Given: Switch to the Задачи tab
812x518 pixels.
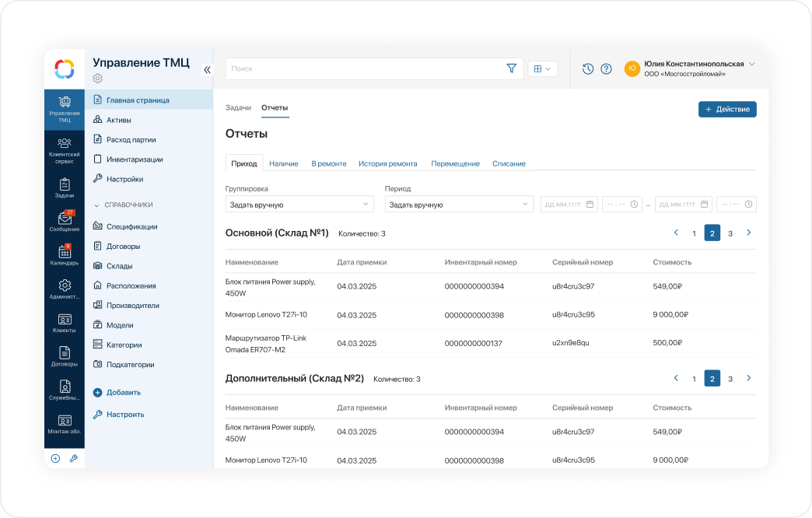Looking at the screenshot, I should click(238, 107).
